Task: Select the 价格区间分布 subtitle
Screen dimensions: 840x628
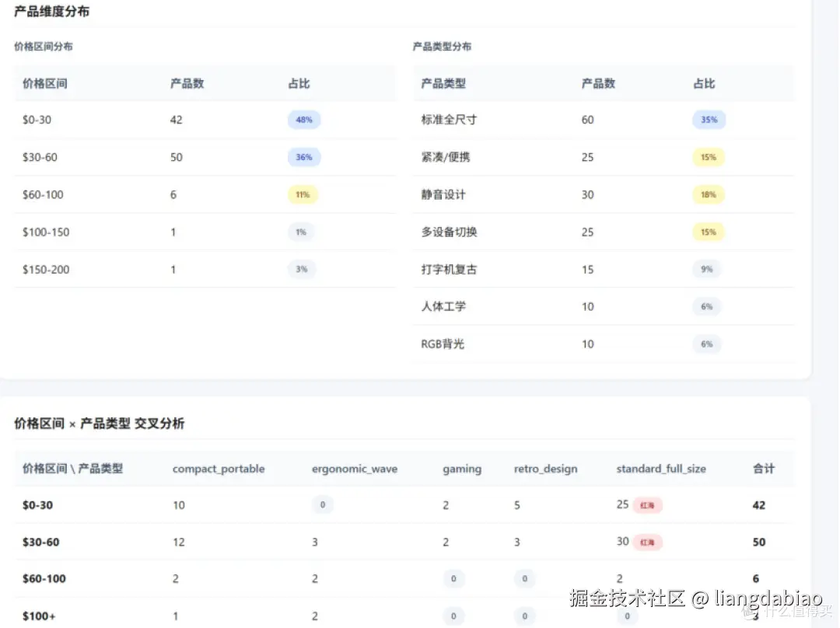Action: tap(44, 47)
